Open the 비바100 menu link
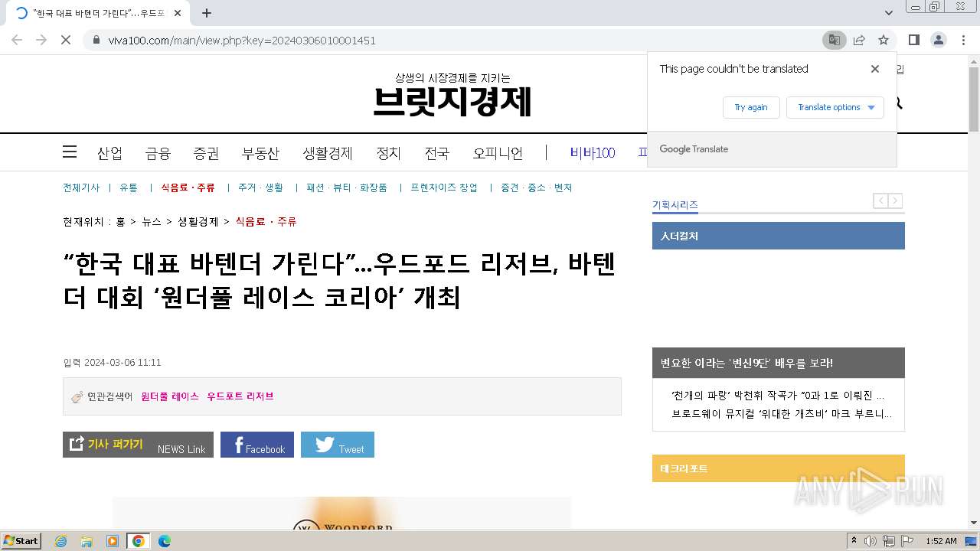Screen dimensions: 980x551 click(593, 153)
